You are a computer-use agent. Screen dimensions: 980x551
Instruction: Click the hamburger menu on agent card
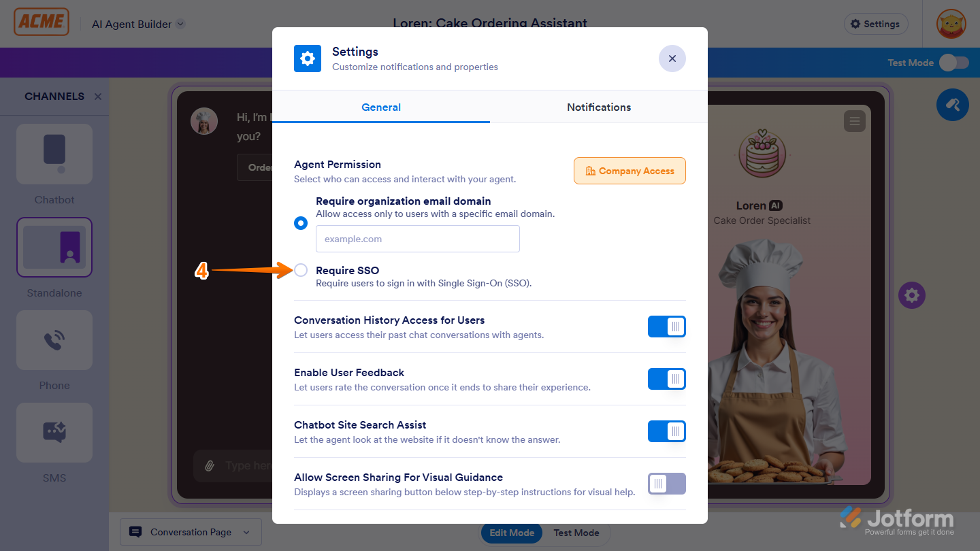(x=854, y=122)
